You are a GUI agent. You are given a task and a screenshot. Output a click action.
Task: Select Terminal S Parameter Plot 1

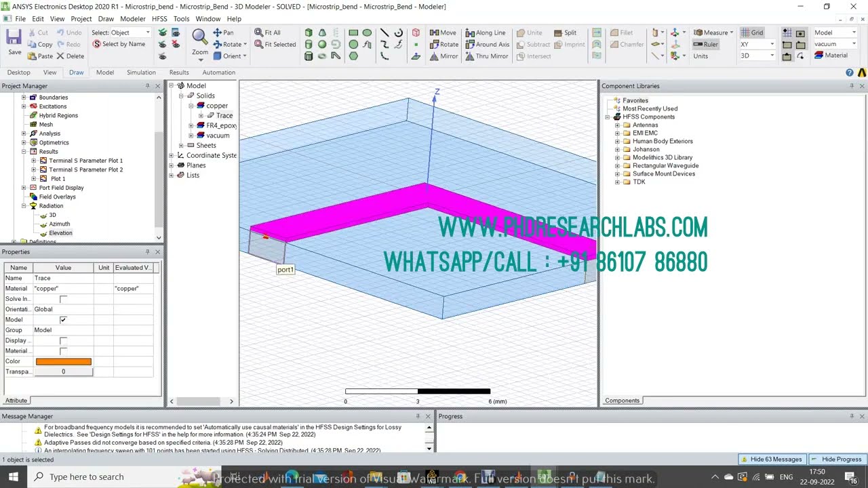85,161
